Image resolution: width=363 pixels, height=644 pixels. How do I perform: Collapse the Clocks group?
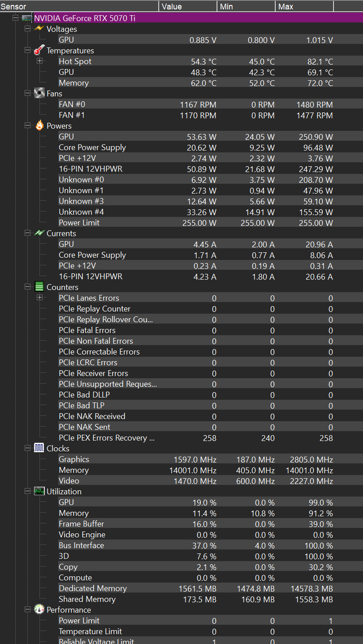(28, 448)
